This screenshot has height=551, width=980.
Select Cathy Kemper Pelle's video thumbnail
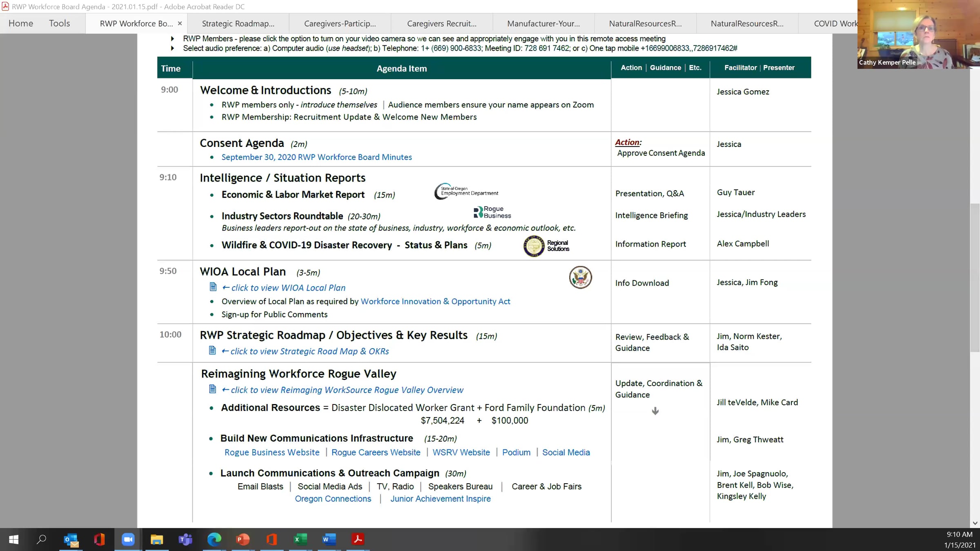(x=919, y=34)
